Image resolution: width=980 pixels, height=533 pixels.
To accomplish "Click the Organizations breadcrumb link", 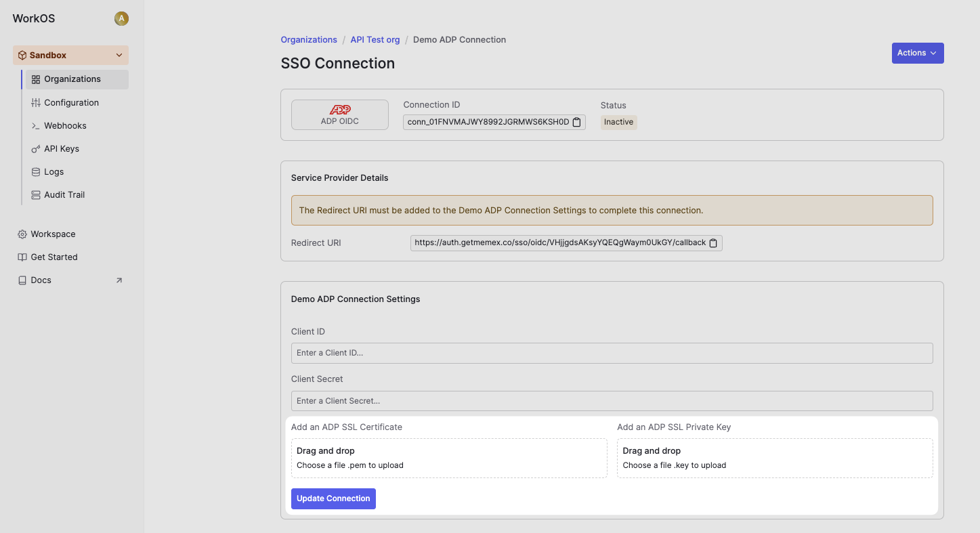I will pyautogui.click(x=309, y=40).
